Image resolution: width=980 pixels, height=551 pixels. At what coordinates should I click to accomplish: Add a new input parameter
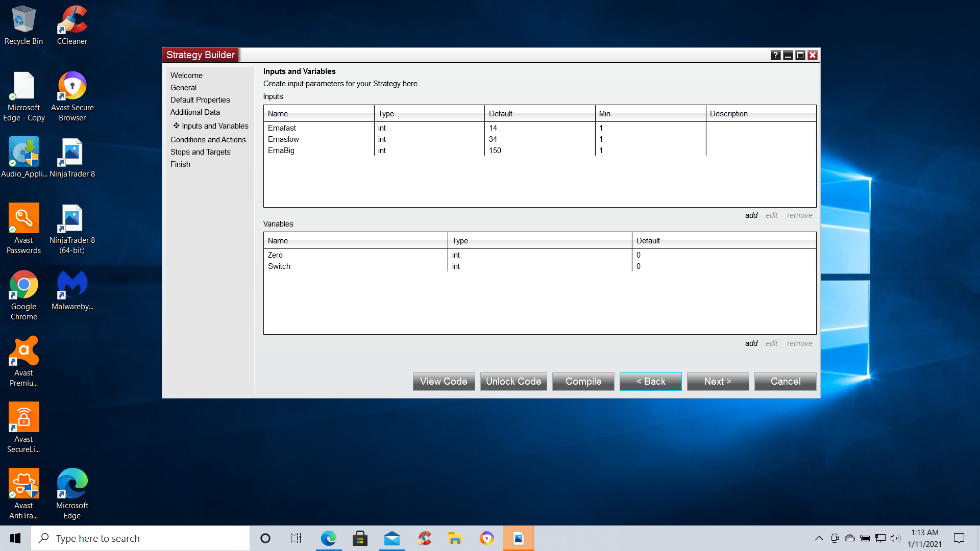click(x=751, y=215)
